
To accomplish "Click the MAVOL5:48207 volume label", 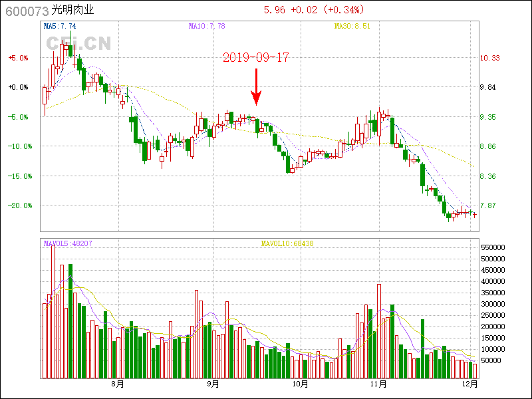I will (68, 244).
